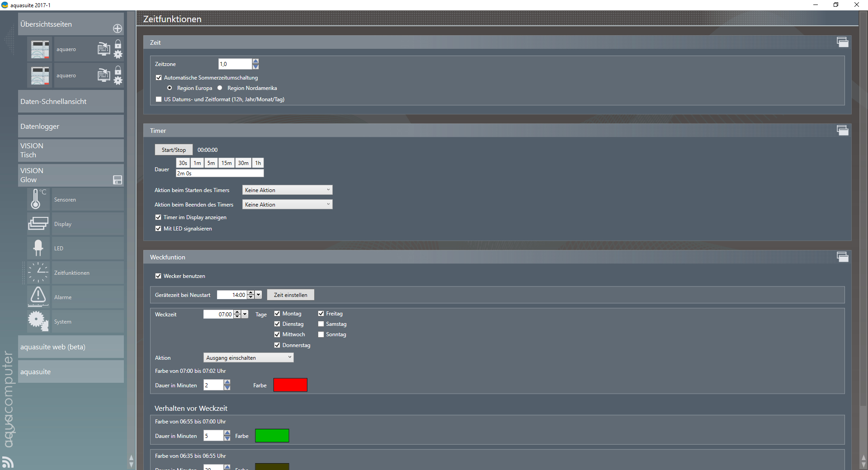
Task: Select the Region Nordamerika radio button
Action: tap(220, 88)
